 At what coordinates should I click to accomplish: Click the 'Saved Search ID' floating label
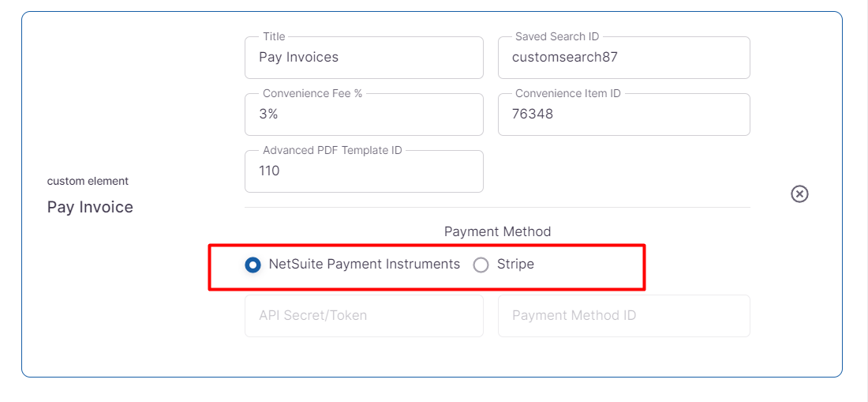[x=557, y=36]
